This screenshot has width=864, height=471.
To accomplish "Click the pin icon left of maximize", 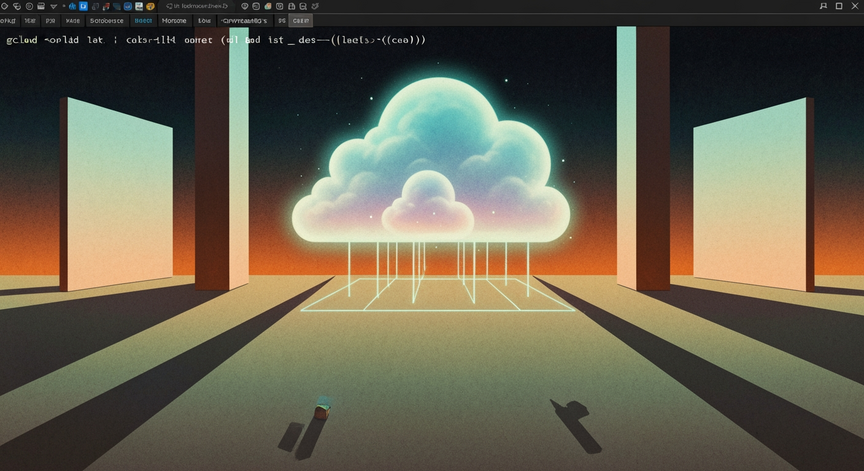I will click(823, 6).
